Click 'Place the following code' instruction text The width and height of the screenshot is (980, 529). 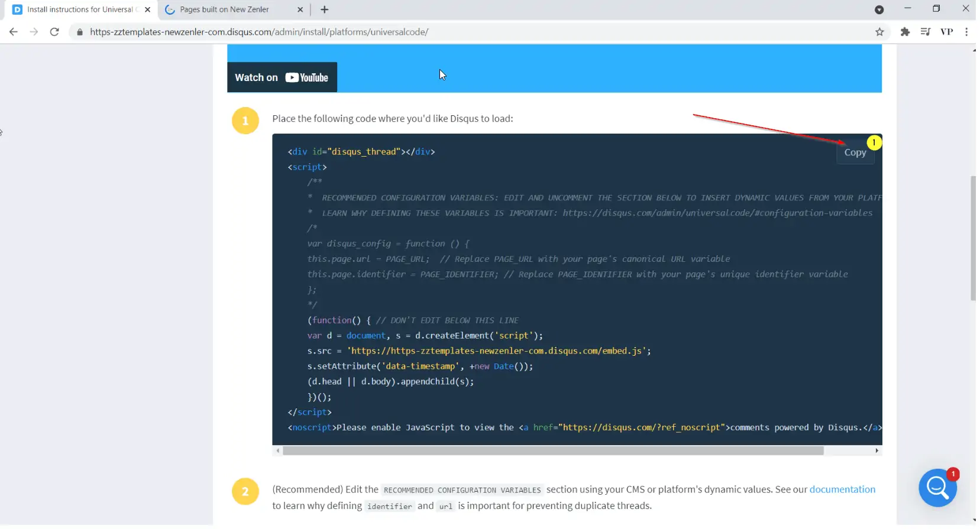[392, 119]
